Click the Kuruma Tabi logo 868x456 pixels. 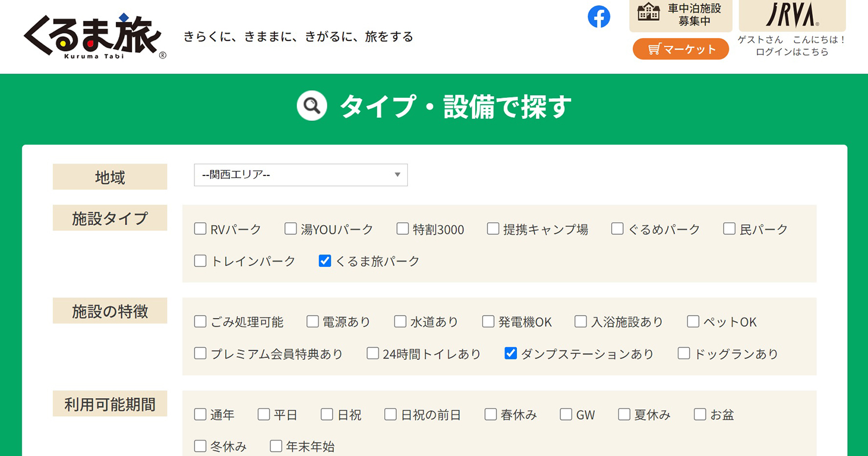[95, 36]
